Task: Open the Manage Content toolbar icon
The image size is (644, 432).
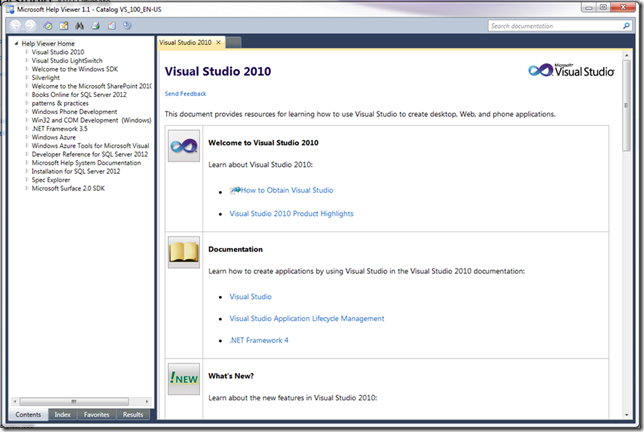Action: (x=111, y=26)
